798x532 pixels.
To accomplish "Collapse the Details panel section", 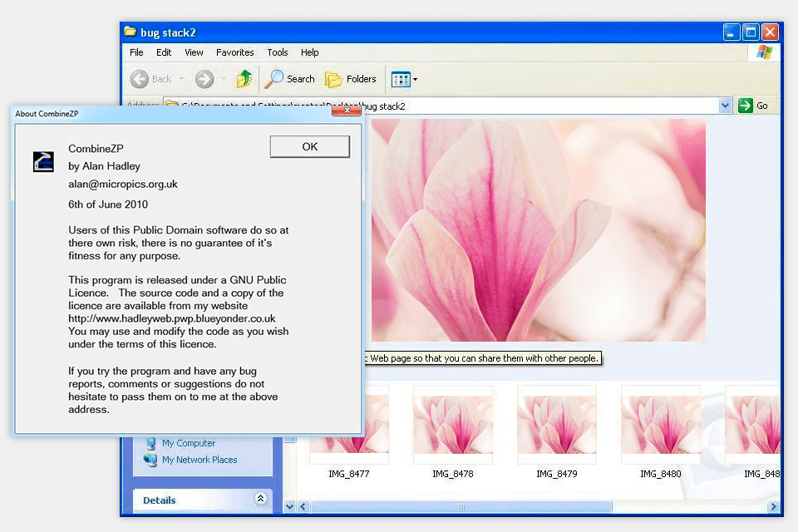I will click(x=260, y=499).
